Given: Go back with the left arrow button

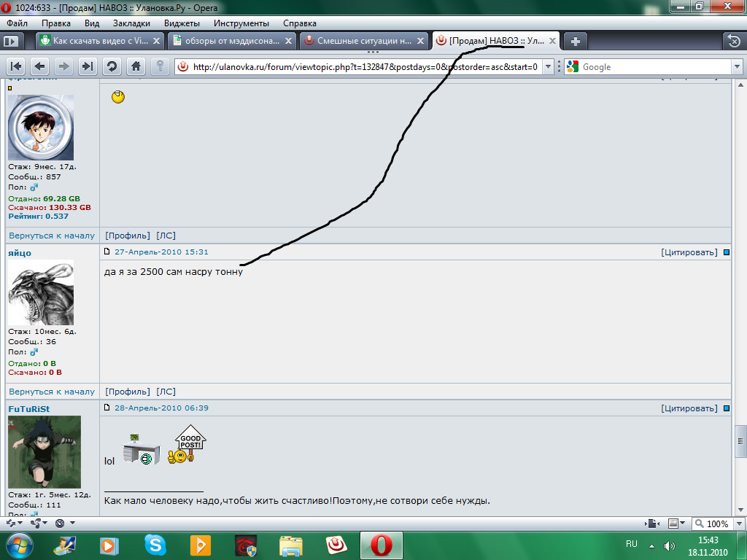Looking at the screenshot, I should [40, 66].
